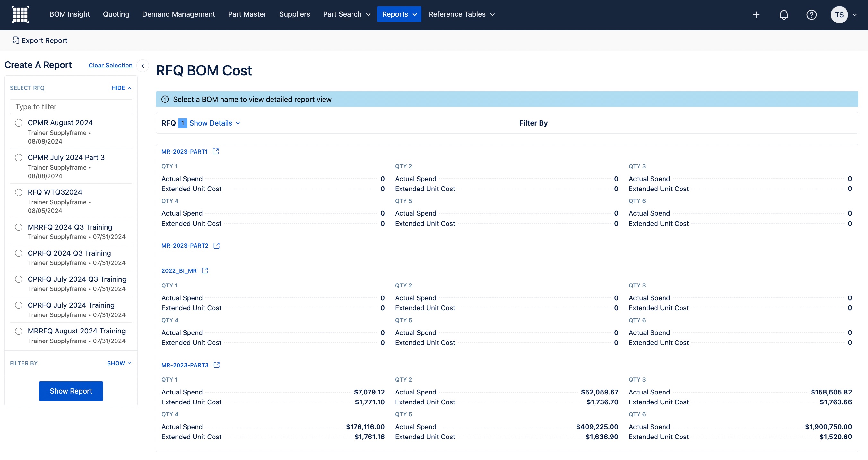The height and width of the screenshot is (460, 868).
Task: Select RFQ WTQ32024 radio button
Action: pyautogui.click(x=19, y=192)
